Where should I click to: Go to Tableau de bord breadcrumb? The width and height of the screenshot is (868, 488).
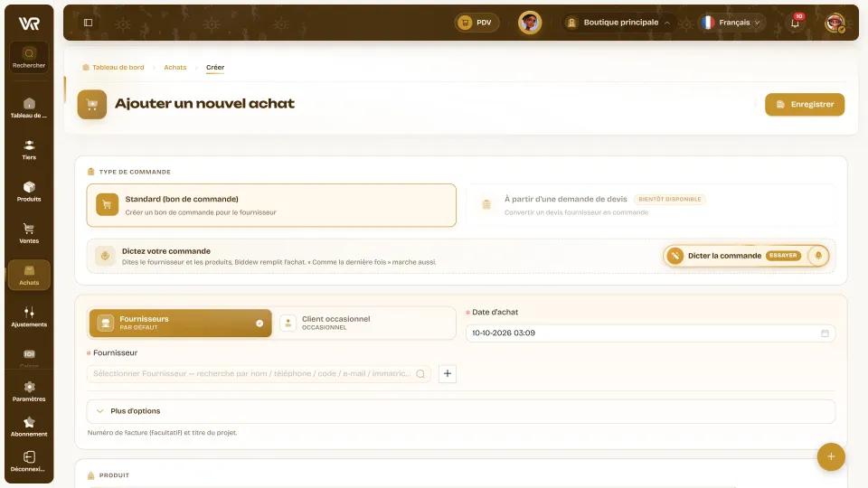[114, 68]
